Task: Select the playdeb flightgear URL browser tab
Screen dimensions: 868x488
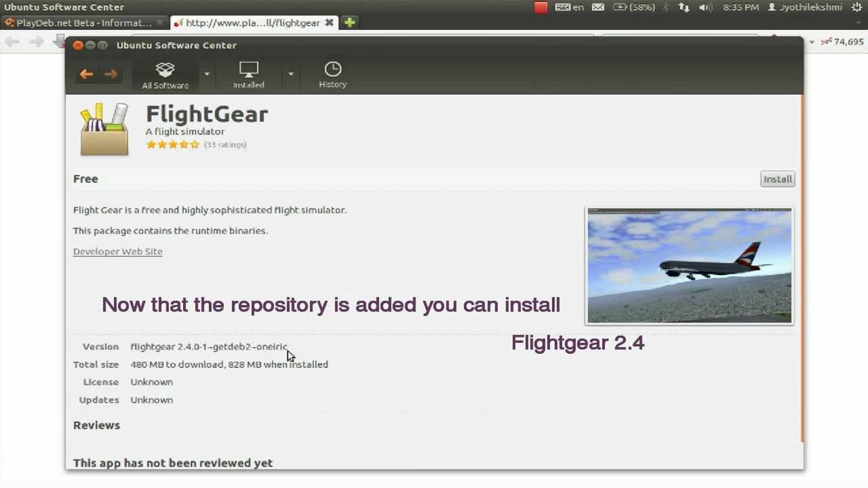Action: point(252,22)
